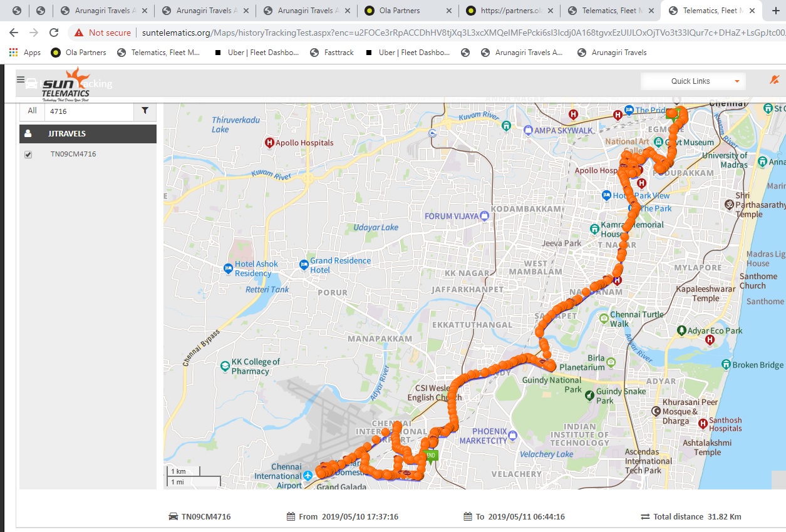Viewport: 786px width, 532px height.
Task: Toggle the TN09CM4716 vehicle checkbox
Action: coord(28,155)
